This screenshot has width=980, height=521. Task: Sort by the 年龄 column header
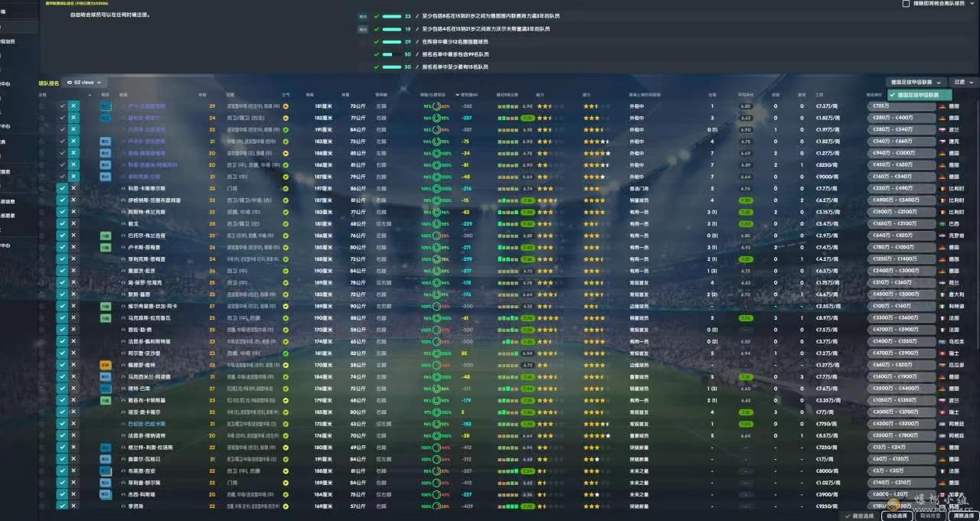coord(202,95)
